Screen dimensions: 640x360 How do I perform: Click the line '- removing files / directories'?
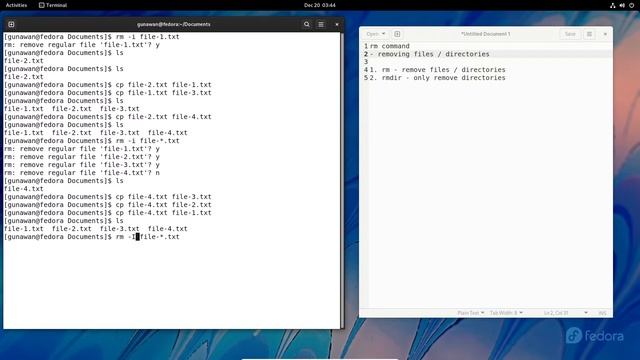(x=430, y=54)
